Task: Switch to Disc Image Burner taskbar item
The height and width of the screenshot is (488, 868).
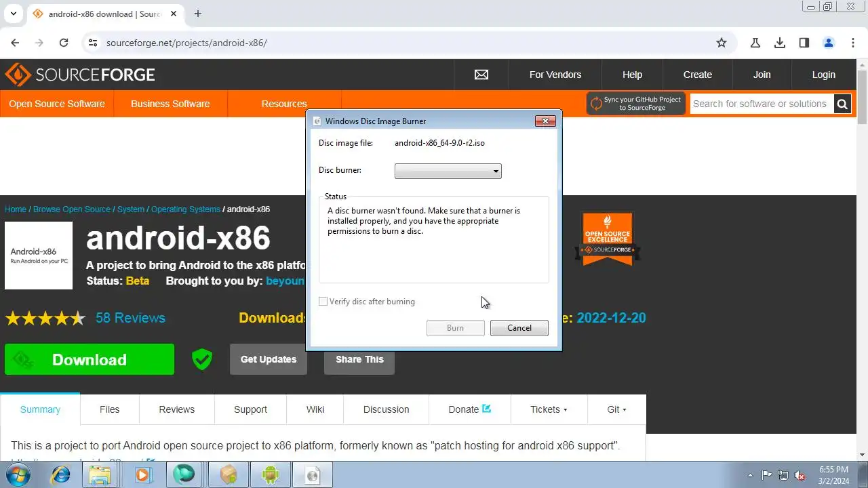Action: [x=312, y=475]
